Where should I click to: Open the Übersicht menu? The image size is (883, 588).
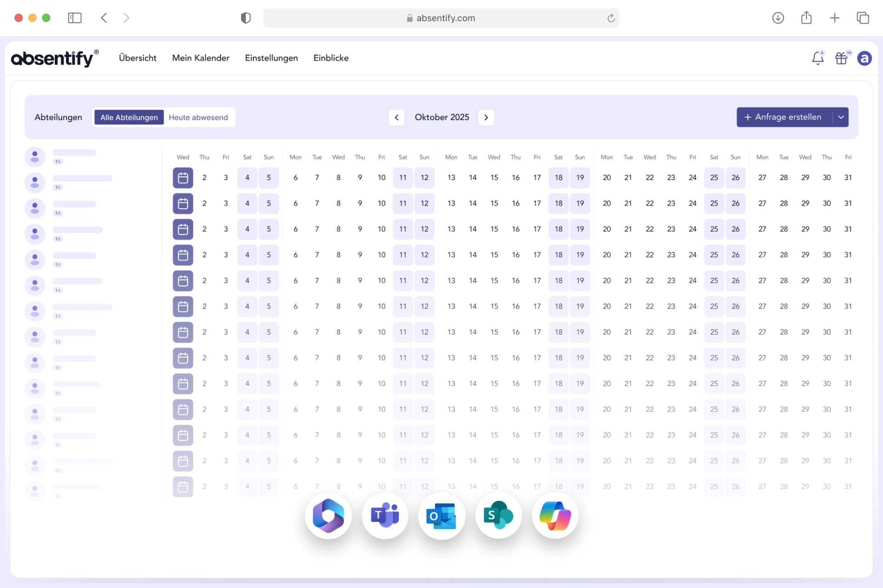tap(138, 58)
